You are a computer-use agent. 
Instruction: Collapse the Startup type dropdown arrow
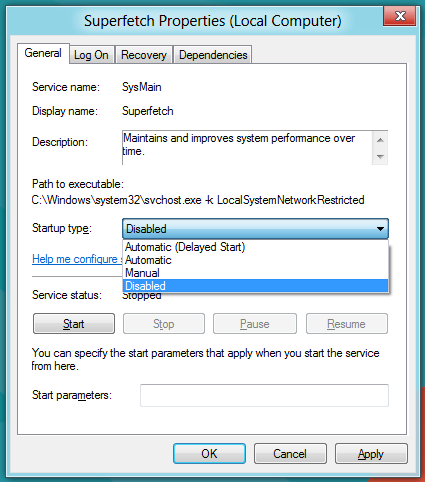(x=380, y=229)
